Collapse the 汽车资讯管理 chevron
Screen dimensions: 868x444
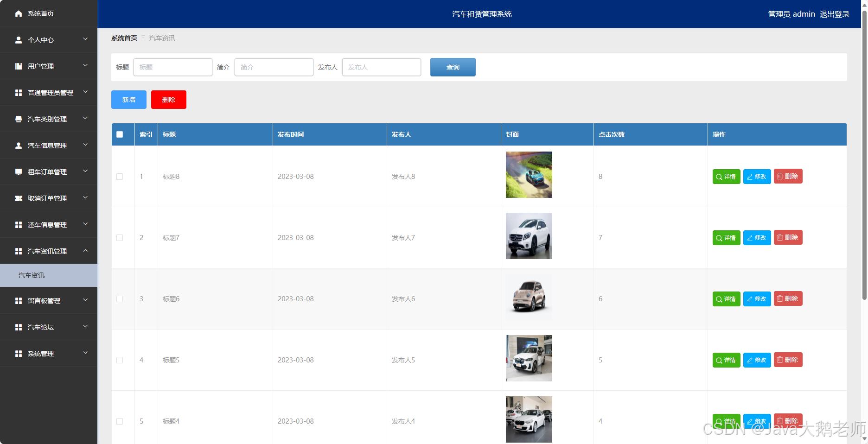point(85,251)
